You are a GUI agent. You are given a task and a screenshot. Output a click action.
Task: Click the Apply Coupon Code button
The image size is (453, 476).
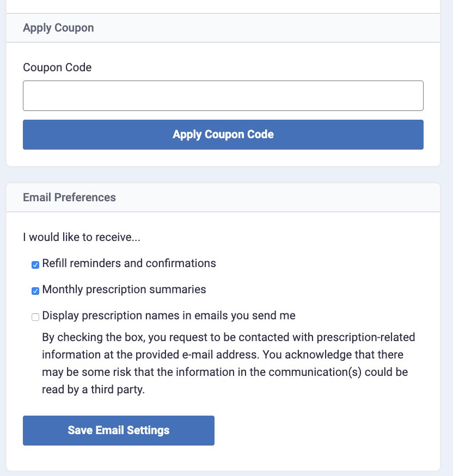223,134
